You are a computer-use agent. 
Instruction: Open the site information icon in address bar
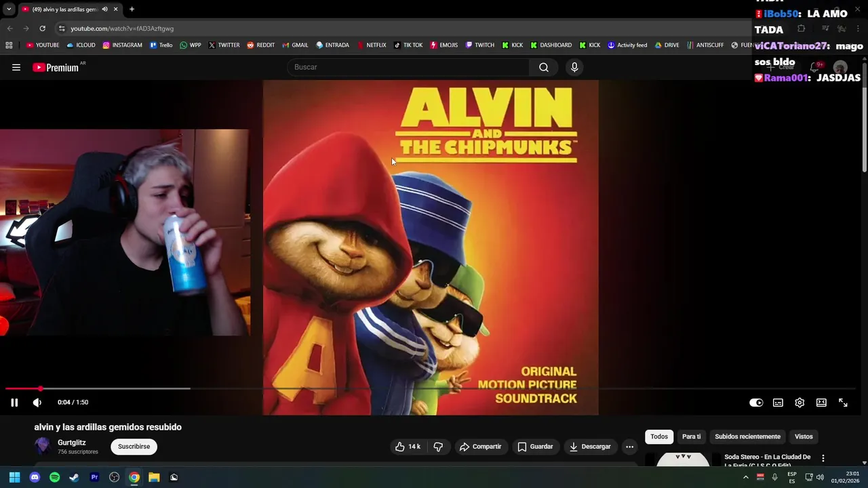click(x=62, y=28)
